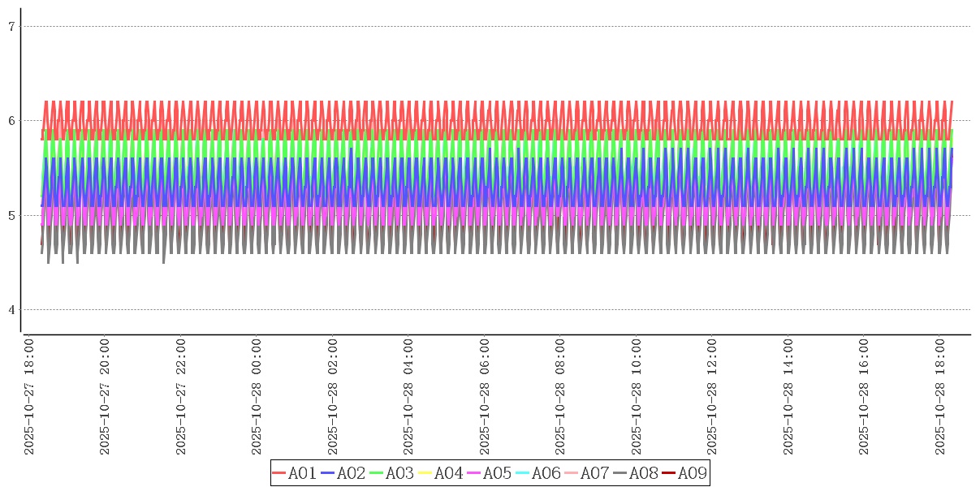The image size is (980, 487).
Task: Click the dark red A09 legend swatch
Action: 669,473
